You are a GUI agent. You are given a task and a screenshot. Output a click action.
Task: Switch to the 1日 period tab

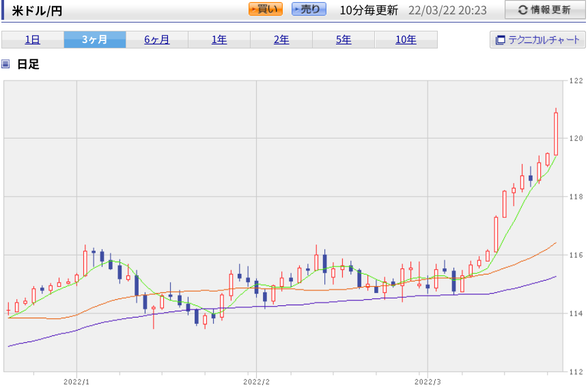(x=33, y=40)
